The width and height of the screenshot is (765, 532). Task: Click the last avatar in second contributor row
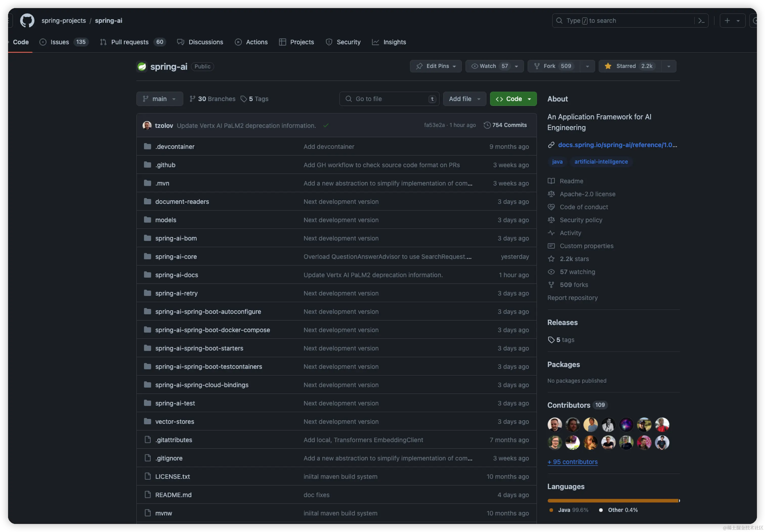pos(662,442)
